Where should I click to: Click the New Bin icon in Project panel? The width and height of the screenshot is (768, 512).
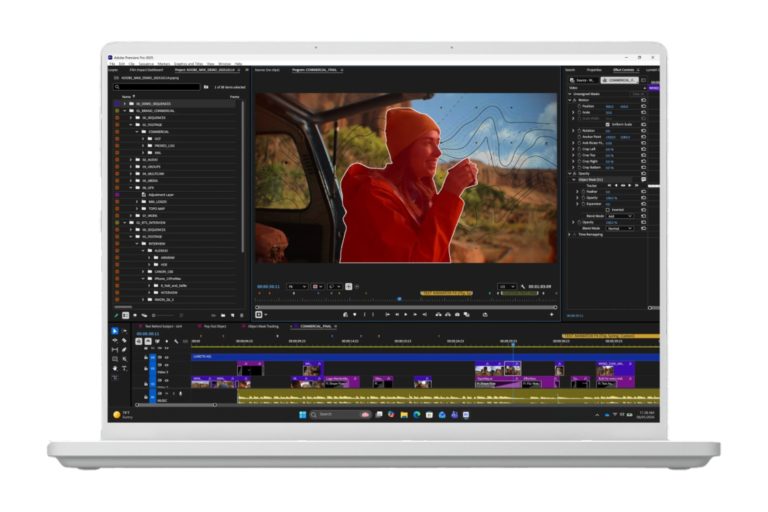223,316
